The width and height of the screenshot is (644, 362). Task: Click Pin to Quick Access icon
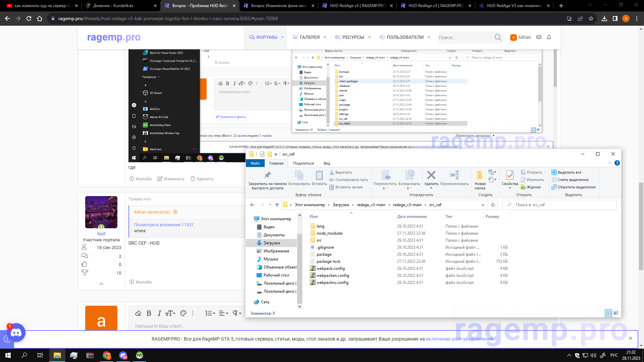coord(267,175)
